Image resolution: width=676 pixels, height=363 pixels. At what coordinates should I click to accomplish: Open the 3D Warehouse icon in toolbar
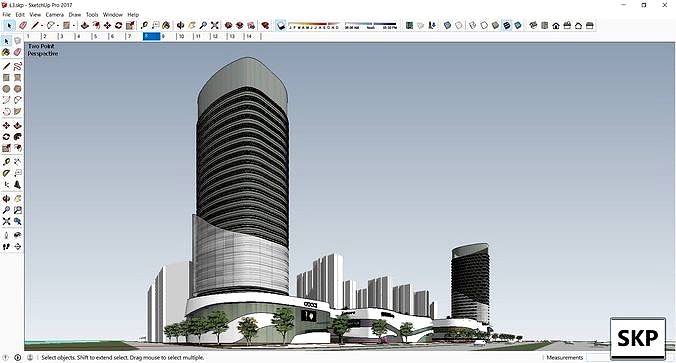[228, 26]
